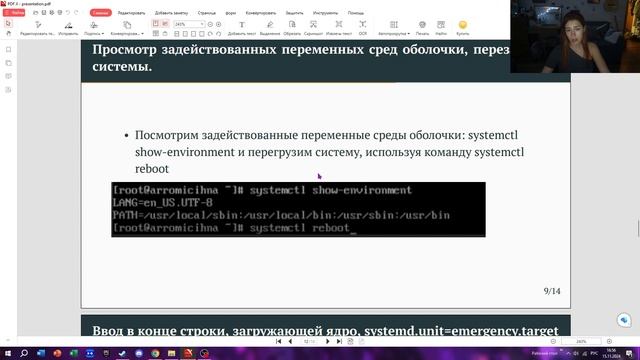Open the red Файл menu button
The height and width of the screenshot is (360, 640).
(14, 13)
